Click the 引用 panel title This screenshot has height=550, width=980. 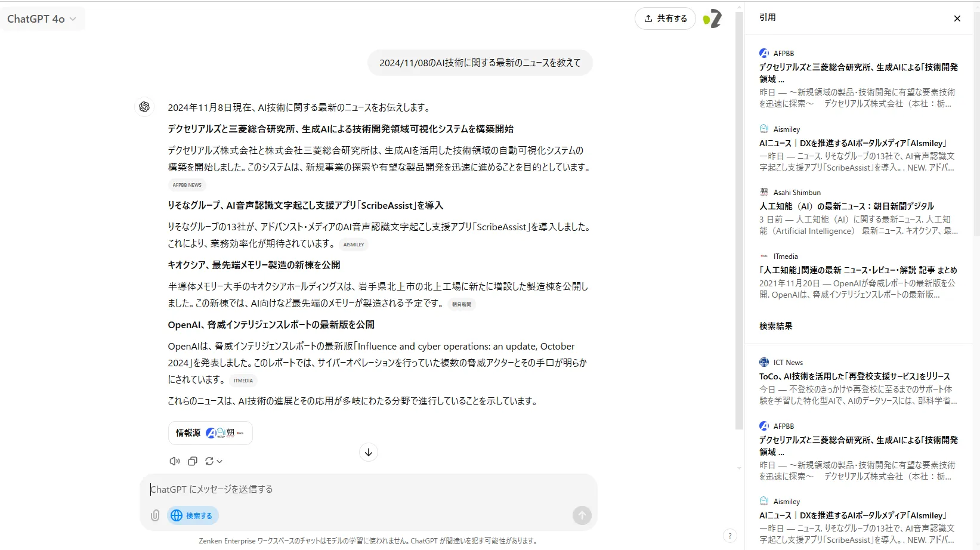pos(768,17)
